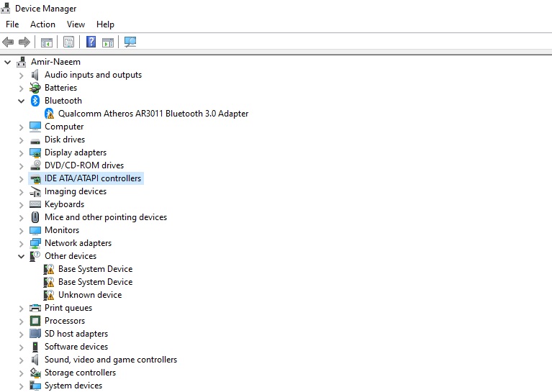Select Mice and other pointing devices label
552x392 pixels.
pyautogui.click(x=106, y=217)
